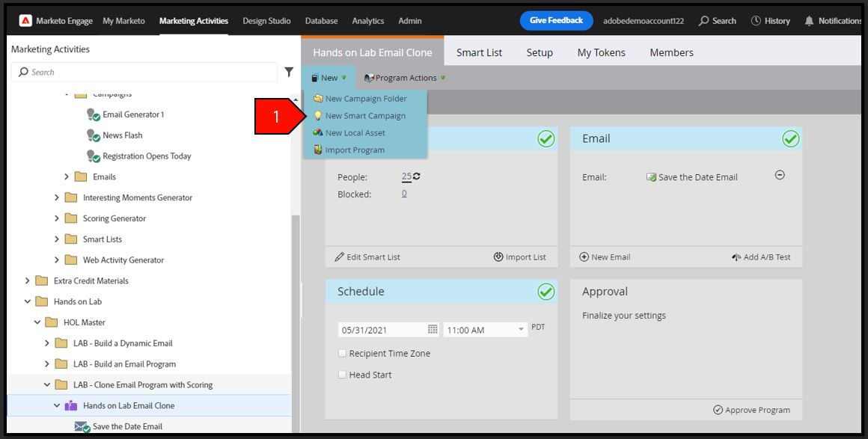
Task: Click the Hands on Lab Email Clone program icon
Action: (71, 406)
